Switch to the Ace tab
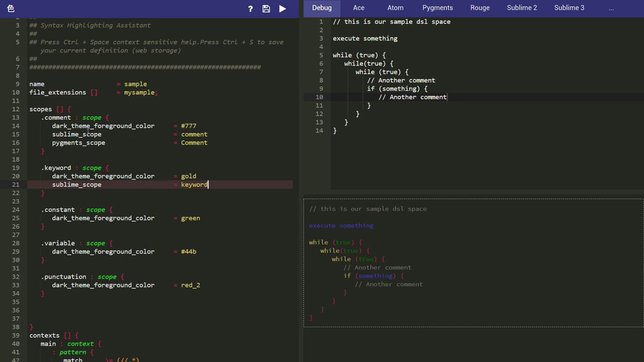Image resolution: width=644 pixels, height=362 pixels. (359, 8)
